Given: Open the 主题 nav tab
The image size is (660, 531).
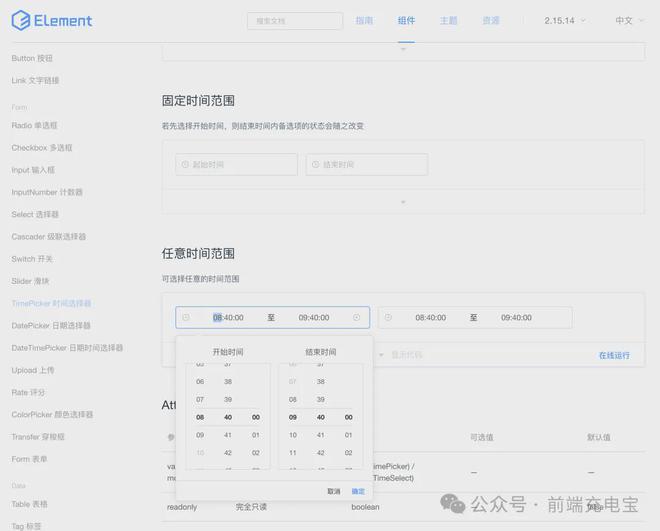Looking at the screenshot, I should [x=448, y=21].
